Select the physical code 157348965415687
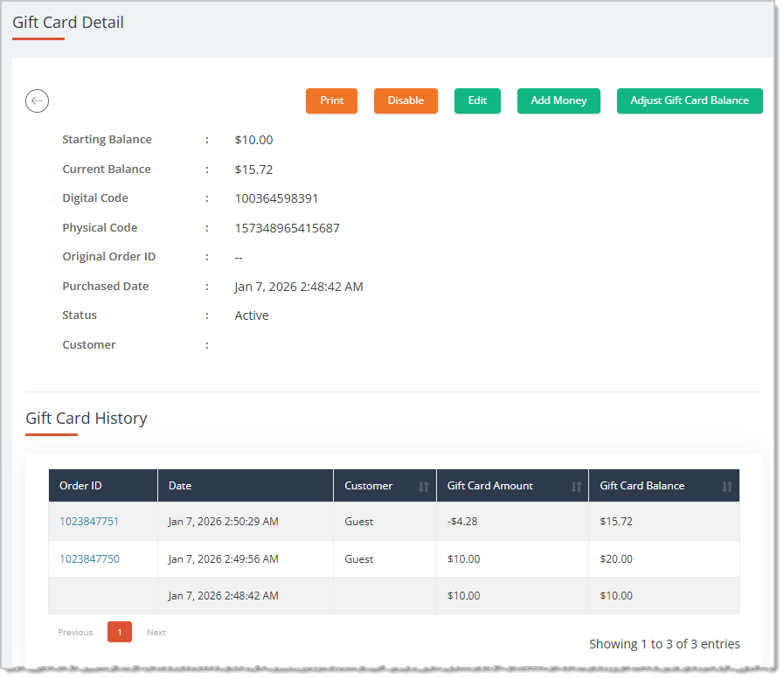784x679 pixels. click(x=287, y=228)
